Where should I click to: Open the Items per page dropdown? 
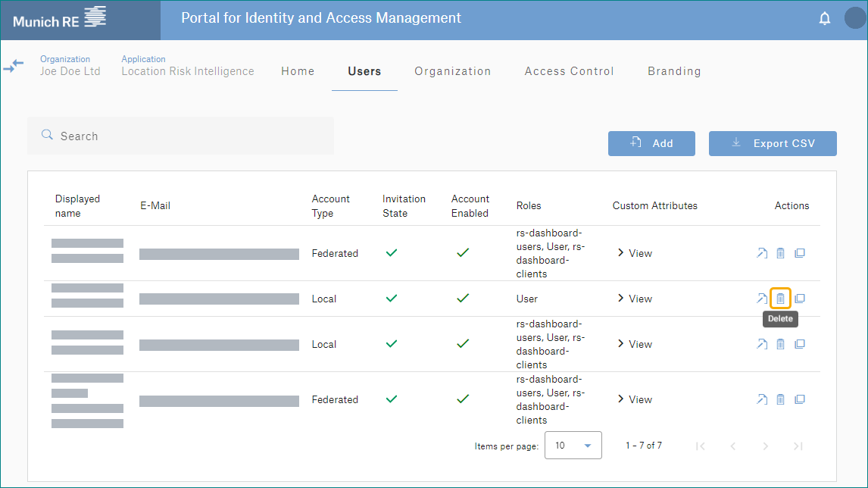coord(573,446)
